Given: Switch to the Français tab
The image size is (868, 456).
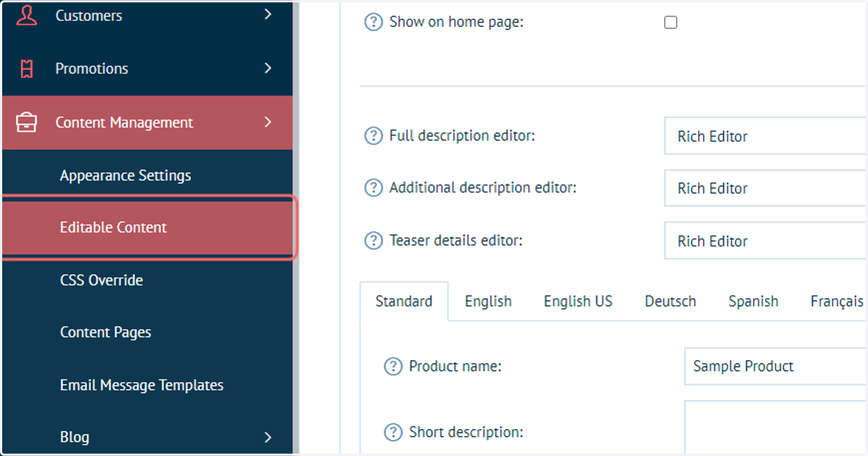Looking at the screenshot, I should (x=837, y=301).
